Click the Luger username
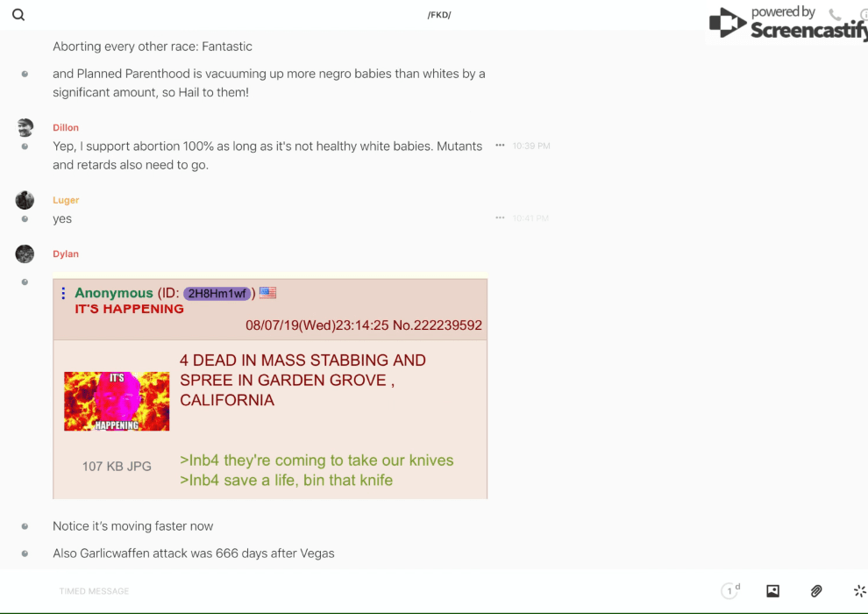The width and height of the screenshot is (868, 614). pyautogui.click(x=66, y=200)
